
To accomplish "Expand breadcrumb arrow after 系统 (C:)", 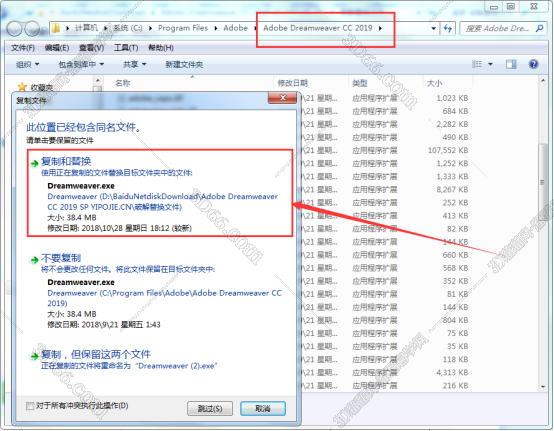I will [x=150, y=28].
